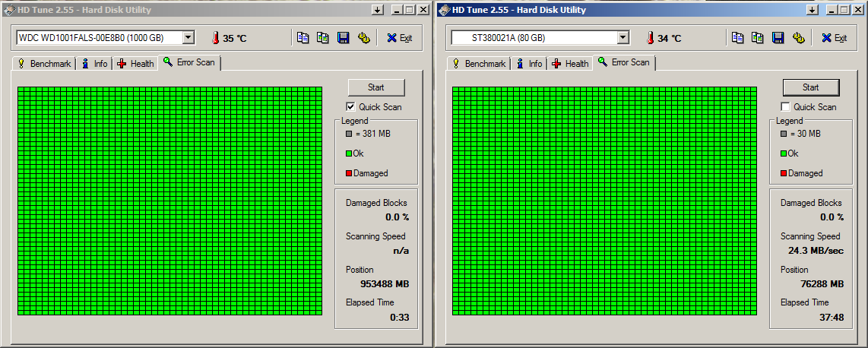
Task: Click HD Tune icon in right title bar
Action: click(x=445, y=10)
